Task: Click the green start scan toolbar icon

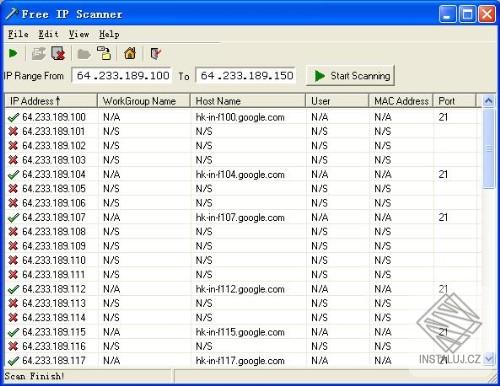Action: click(13, 54)
